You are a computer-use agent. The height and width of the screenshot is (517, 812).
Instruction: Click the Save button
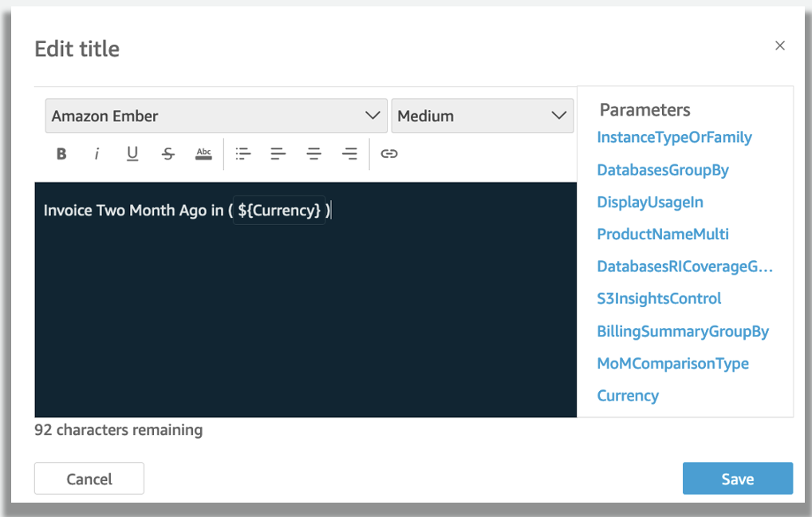737,479
